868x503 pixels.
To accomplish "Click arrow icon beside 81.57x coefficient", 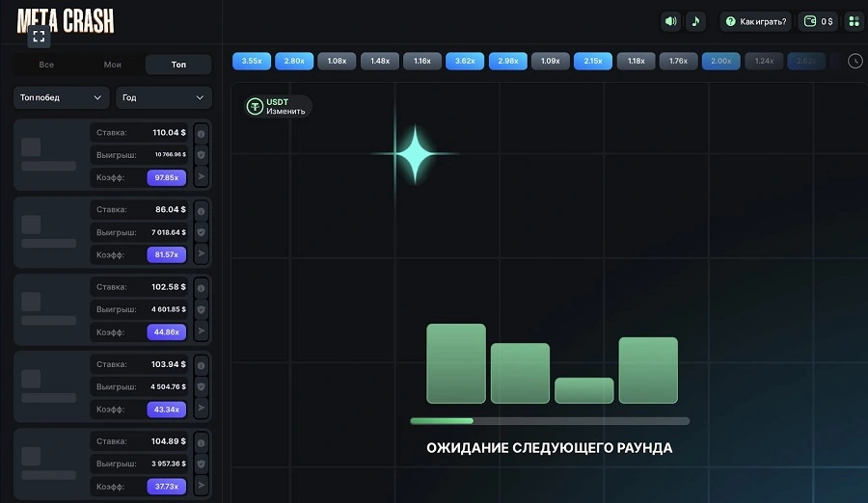I will click(x=201, y=254).
